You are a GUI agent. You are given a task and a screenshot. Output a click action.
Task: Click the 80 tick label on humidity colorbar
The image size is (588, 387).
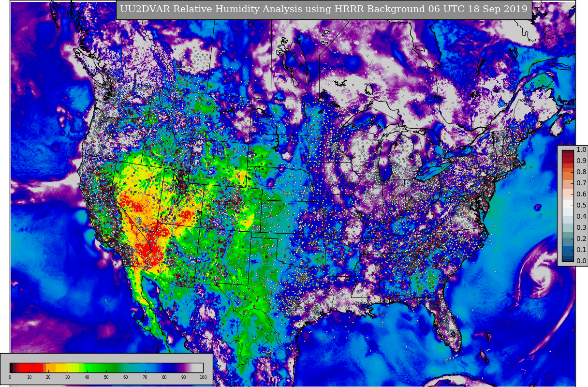(x=164, y=377)
